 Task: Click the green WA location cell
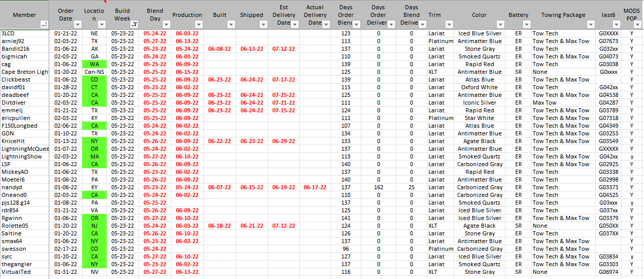[x=94, y=64]
